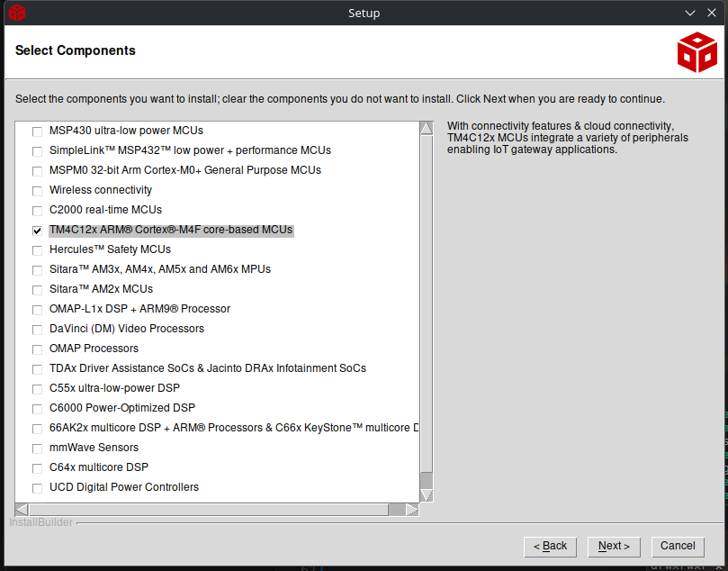Select the Wireless connectivity row label
Viewport: 728px width, 571px height.
(x=101, y=190)
